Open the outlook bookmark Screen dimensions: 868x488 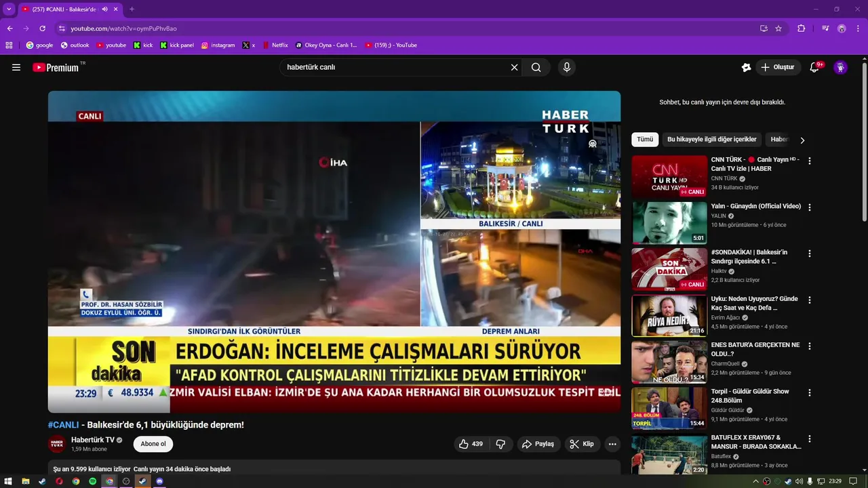[x=75, y=45]
